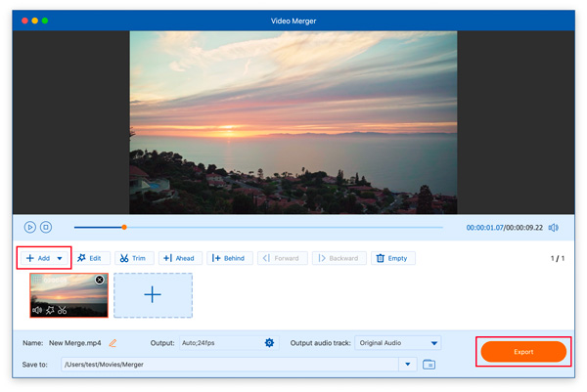This screenshot has width=587, height=392.
Task: Toggle audio icon on clip thumbnail
Action: pos(37,310)
